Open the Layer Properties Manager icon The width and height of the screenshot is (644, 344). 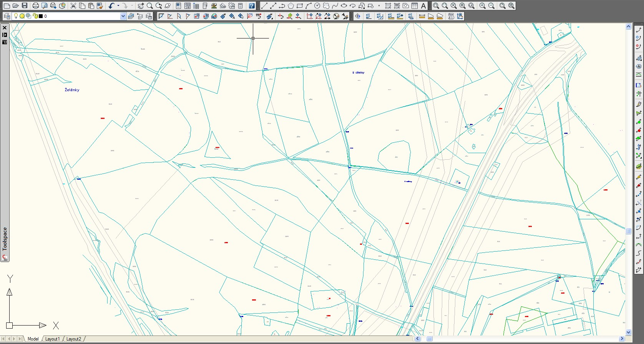pos(7,16)
